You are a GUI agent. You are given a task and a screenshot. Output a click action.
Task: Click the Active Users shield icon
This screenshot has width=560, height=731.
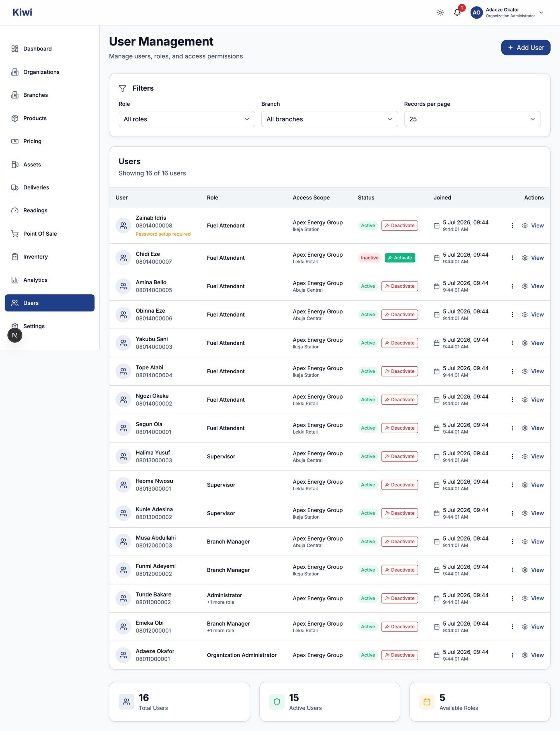pos(276,702)
